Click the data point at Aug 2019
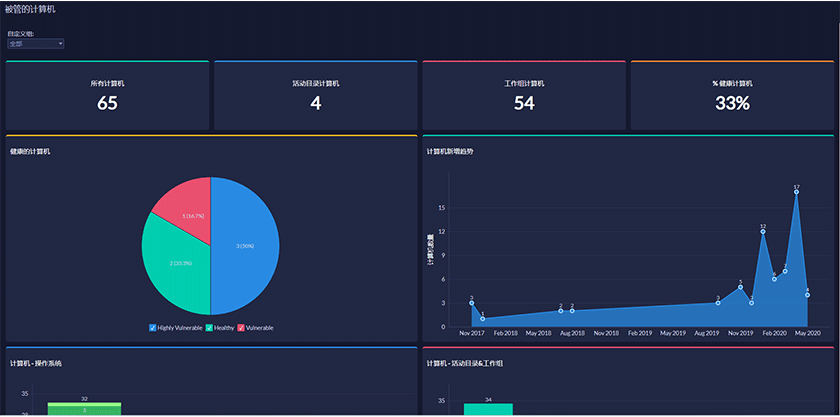 [x=718, y=303]
